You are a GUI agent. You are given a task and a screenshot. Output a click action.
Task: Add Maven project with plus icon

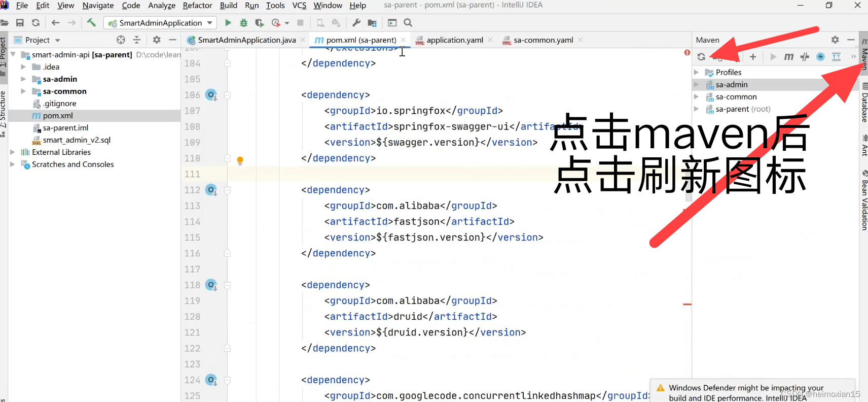(753, 57)
